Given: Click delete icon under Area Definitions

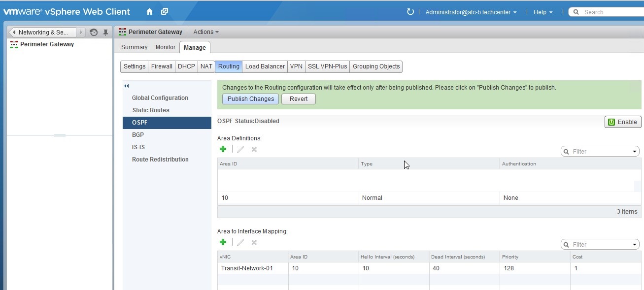Looking at the screenshot, I should pos(254,149).
